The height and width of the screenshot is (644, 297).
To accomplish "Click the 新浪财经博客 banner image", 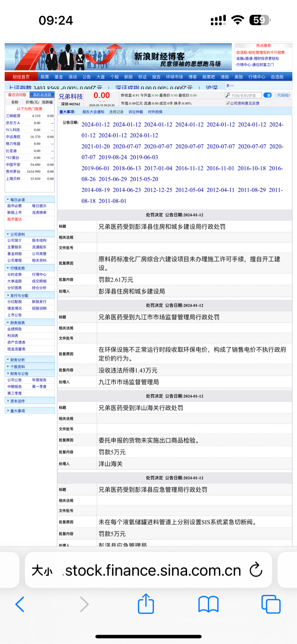I will (x=118, y=57).
